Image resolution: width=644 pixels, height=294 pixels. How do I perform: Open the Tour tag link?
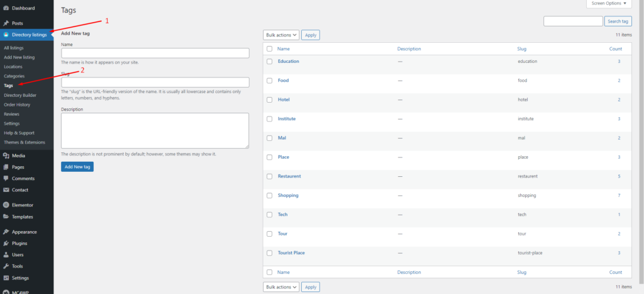tap(282, 234)
